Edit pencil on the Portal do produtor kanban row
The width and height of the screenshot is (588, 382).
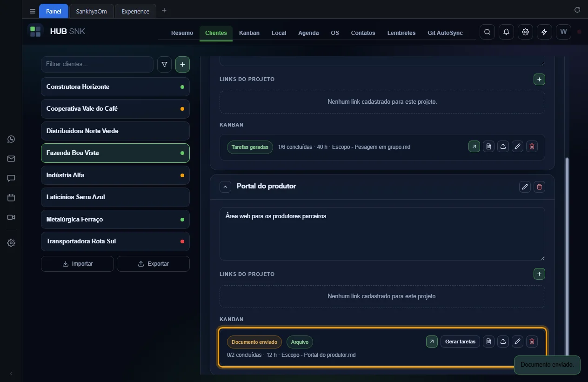click(x=517, y=342)
